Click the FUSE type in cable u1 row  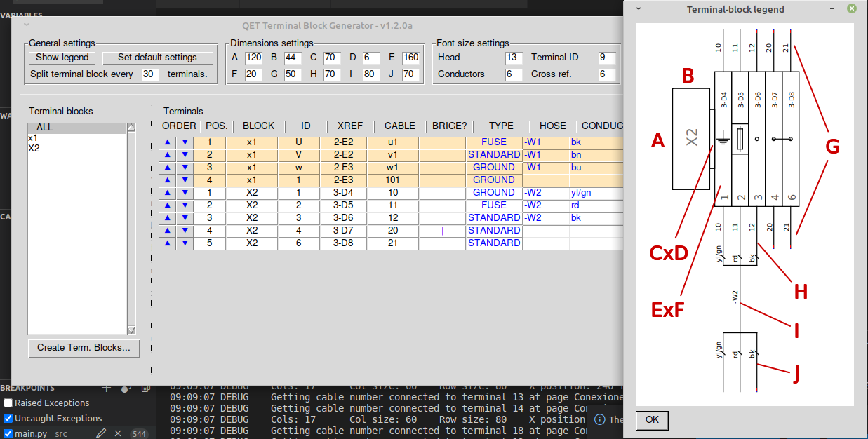coord(494,142)
